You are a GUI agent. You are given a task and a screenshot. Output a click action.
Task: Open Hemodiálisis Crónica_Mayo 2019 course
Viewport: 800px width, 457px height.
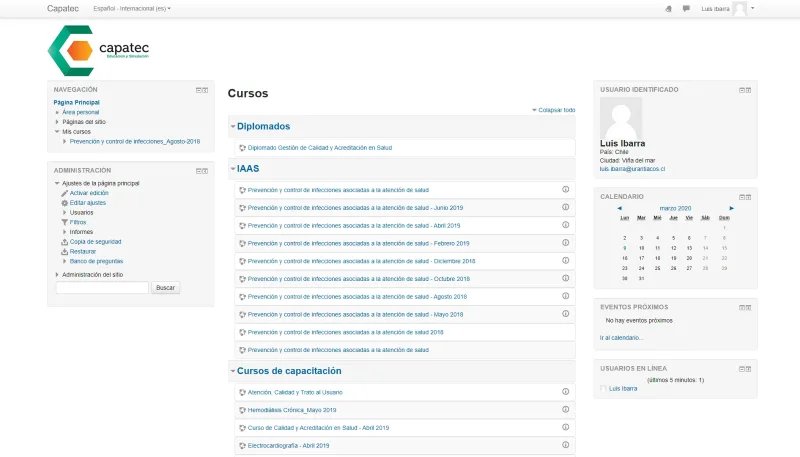[x=292, y=410]
